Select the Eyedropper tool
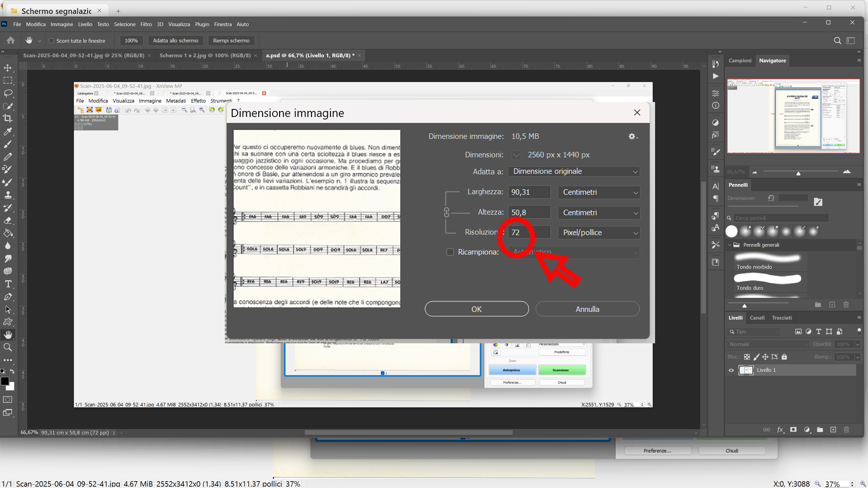The width and height of the screenshot is (868, 488). tap(8, 131)
